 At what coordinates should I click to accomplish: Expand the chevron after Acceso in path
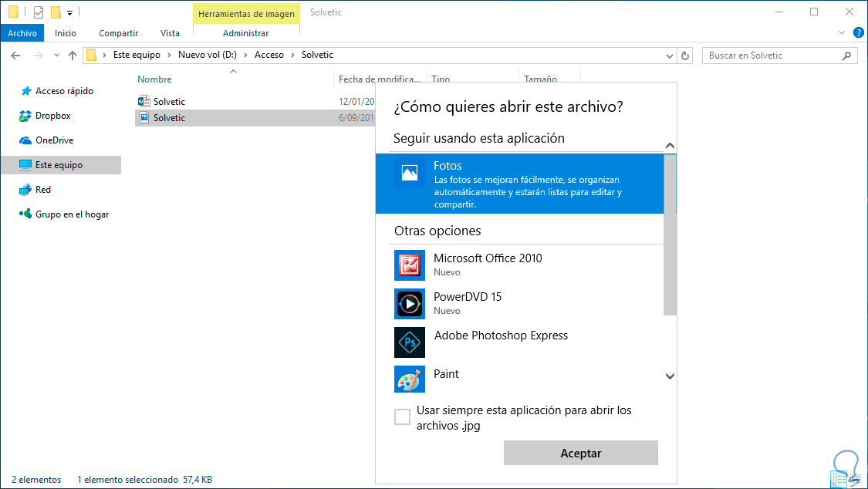coord(293,55)
